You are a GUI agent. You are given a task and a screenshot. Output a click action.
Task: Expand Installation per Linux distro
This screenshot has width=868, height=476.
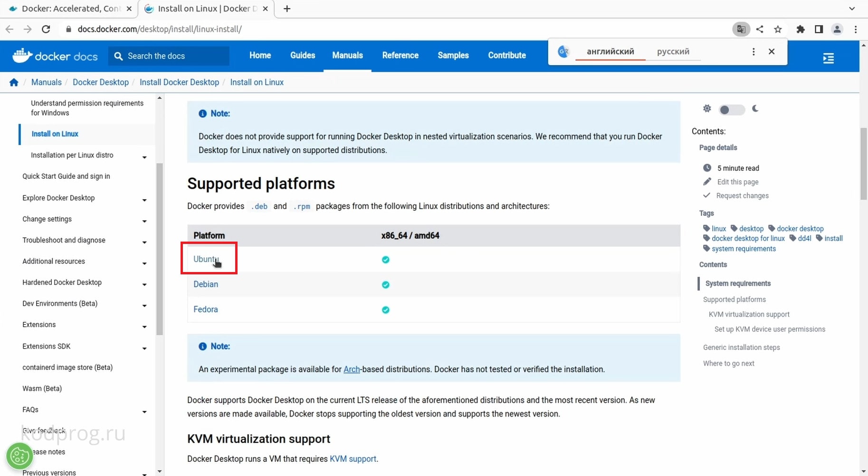coord(144,157)
